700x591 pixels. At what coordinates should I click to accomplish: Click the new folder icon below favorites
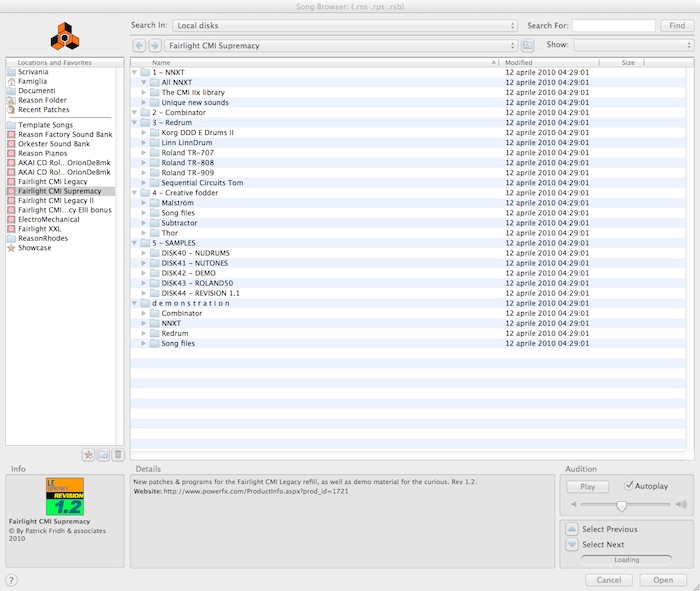pos(102,454)
